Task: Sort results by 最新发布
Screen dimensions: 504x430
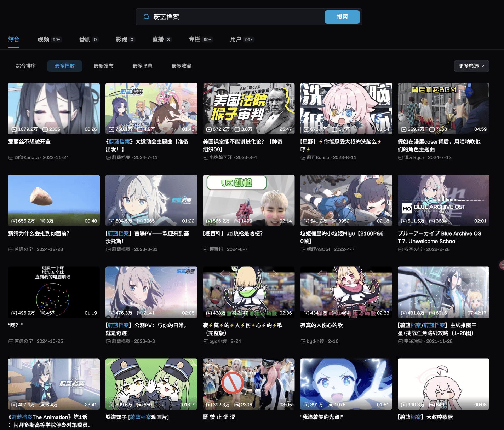Action: coord(104,66)
